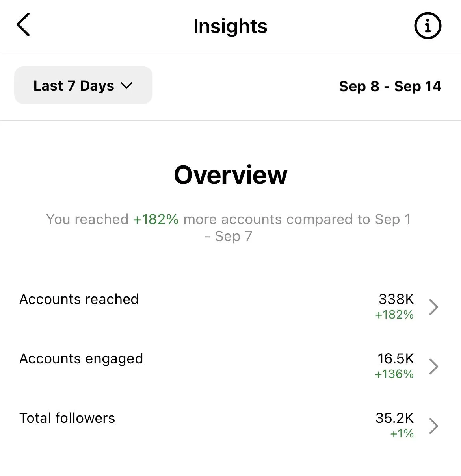Tap the +1% followers change label
The image size is (461, 476).
402,433
